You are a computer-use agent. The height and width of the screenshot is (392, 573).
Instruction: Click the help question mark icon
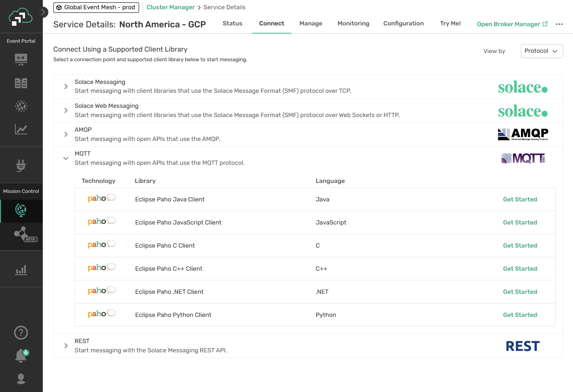pyautogui.click(x=21, y=333)
